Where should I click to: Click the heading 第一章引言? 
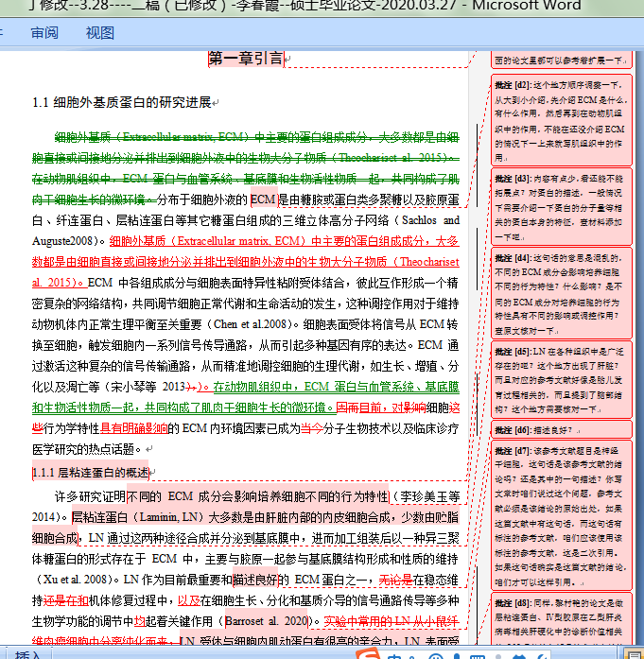pyautogui.click(x=246, y=59)
